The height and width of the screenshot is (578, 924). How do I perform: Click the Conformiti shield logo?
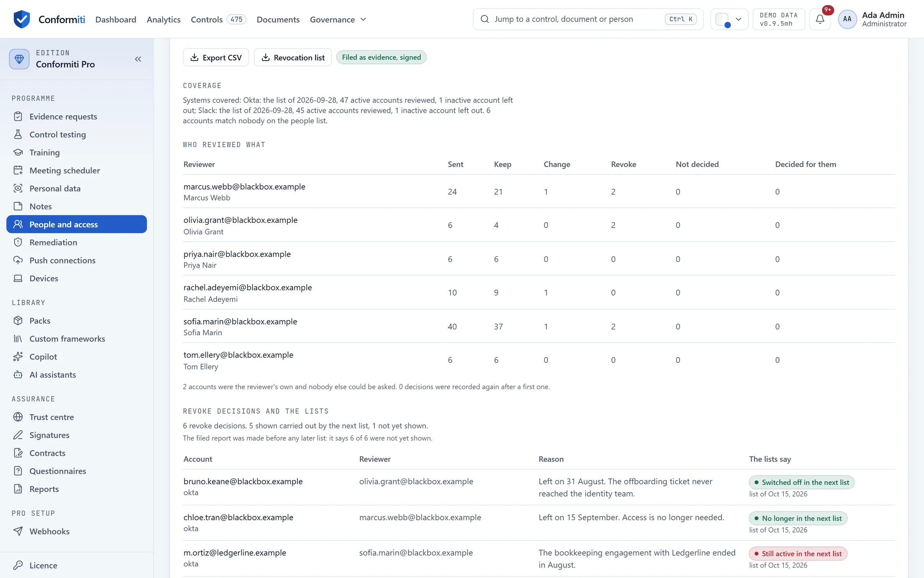click(22, 19)
